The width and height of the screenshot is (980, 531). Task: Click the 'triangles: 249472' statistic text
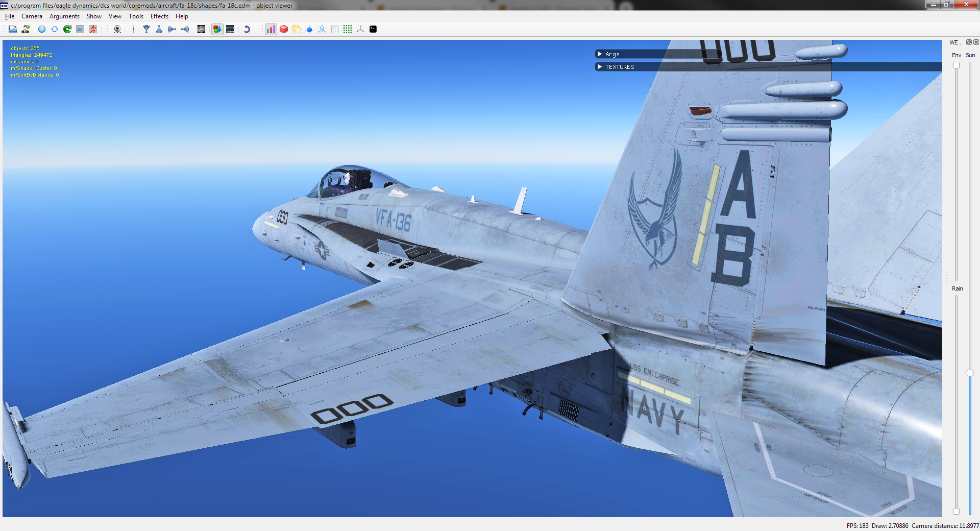coord(31,55)
